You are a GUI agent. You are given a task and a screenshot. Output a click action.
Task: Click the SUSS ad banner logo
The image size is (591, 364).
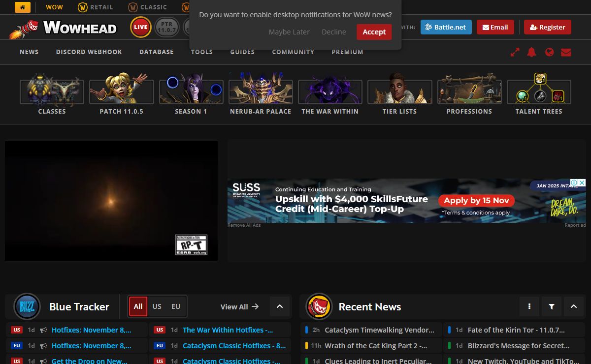pos(246,189)
